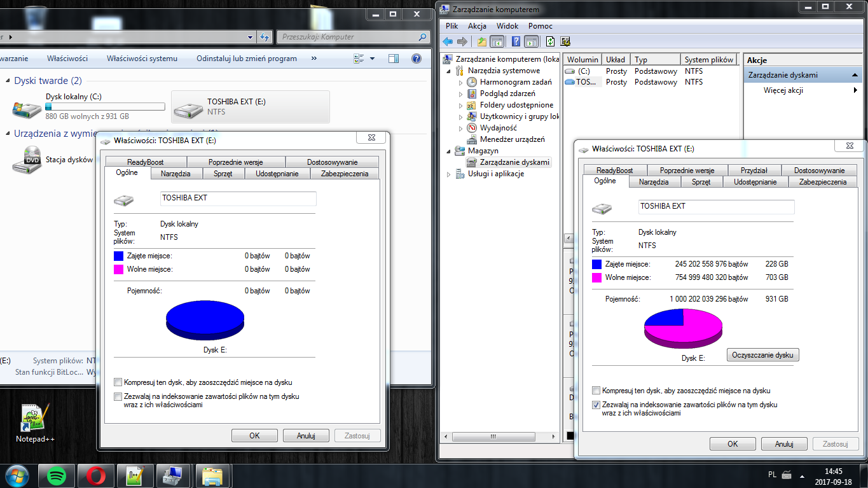Enable file indexing in the 0-bytes Properties dialog
Screen dimensions: 868x488
point(118,396)
